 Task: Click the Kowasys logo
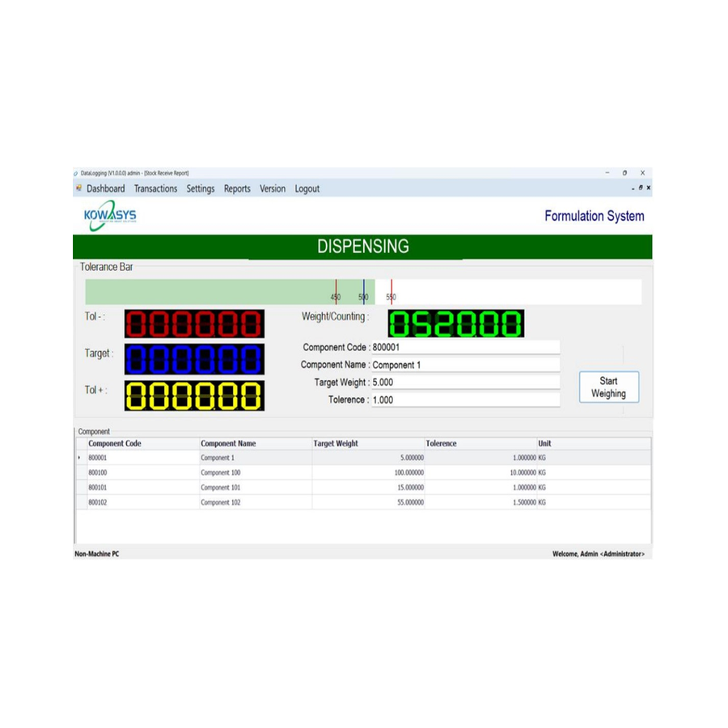tap(110, 217)
